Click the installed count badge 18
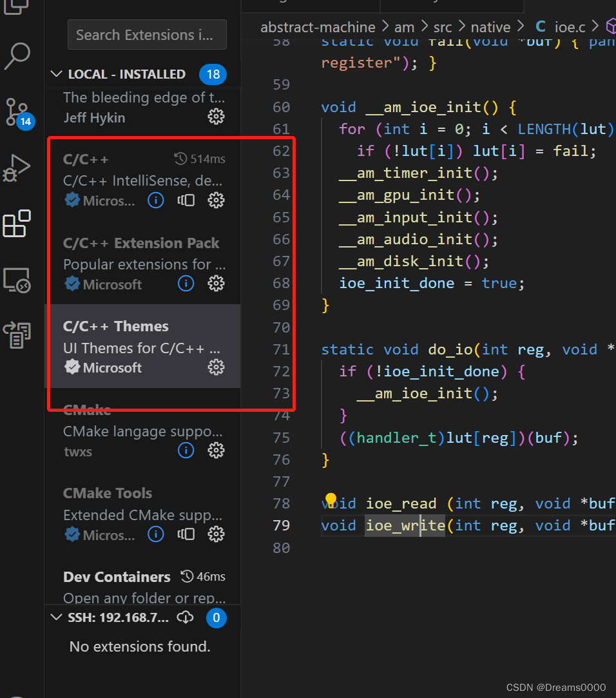 [213, 74]
